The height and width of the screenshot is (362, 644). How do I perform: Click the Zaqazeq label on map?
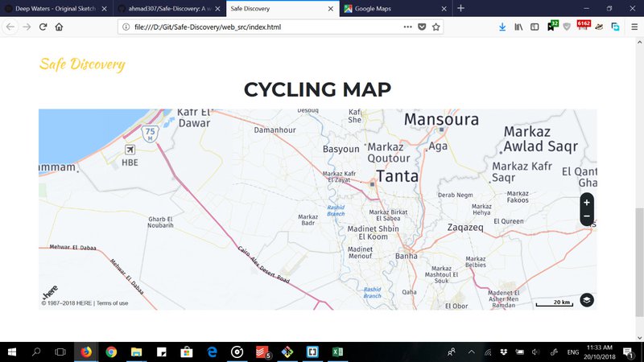465,228
